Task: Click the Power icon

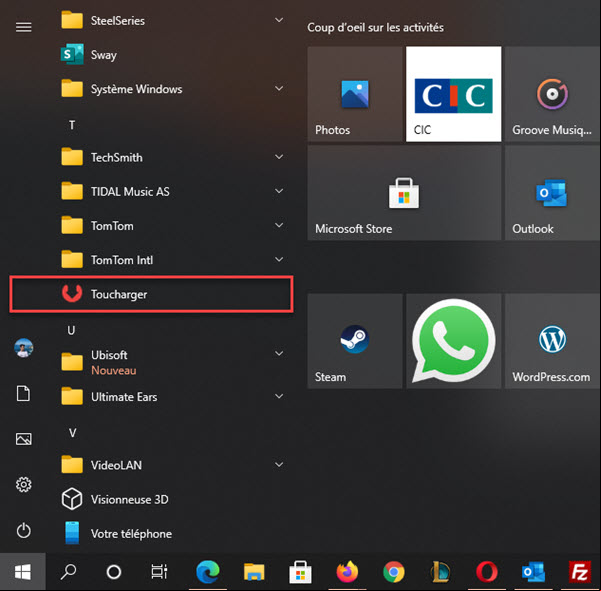Action: pos(23,530)
